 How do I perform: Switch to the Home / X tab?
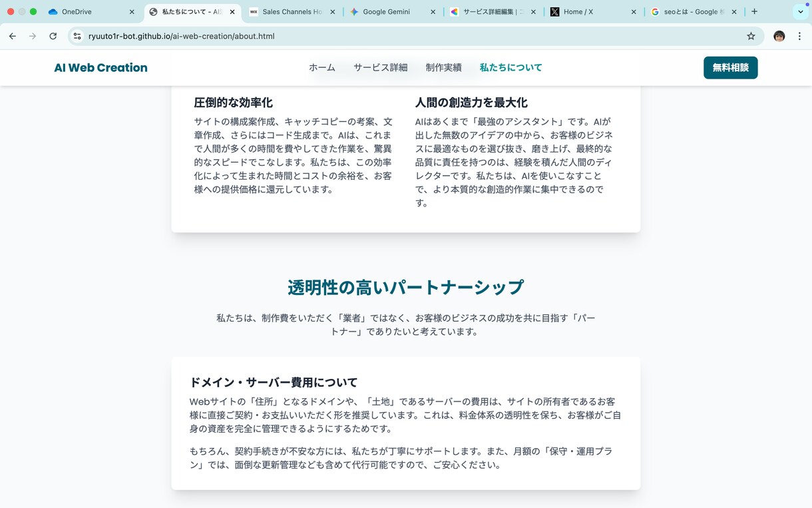point(594,12)
